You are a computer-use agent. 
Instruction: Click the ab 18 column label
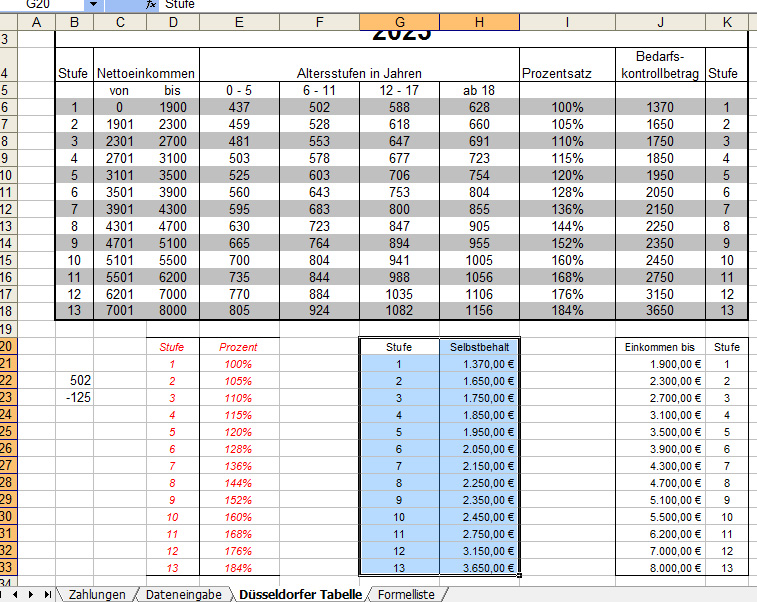(479, 90)
